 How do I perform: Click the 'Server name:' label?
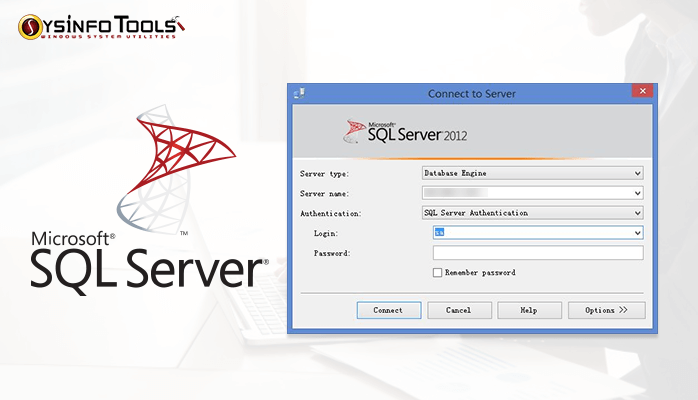click(325, 194)
